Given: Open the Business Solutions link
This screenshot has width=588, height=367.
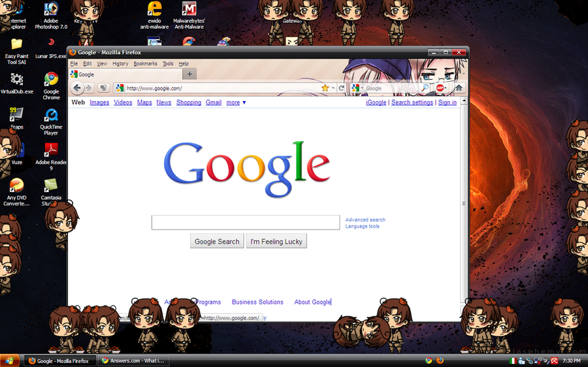Looking at the screenshot, I should (257, 302).
